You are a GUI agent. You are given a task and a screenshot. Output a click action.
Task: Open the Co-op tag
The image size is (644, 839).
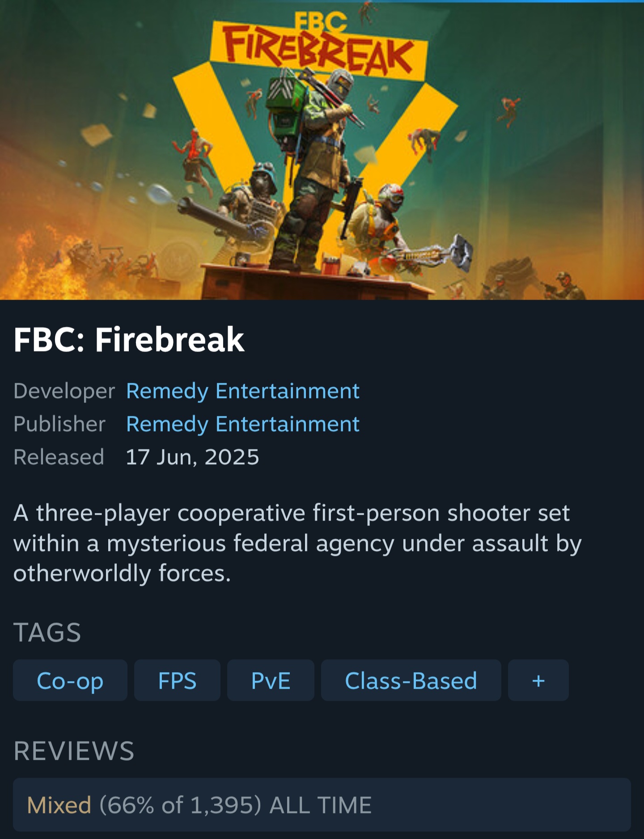point(70,680)
